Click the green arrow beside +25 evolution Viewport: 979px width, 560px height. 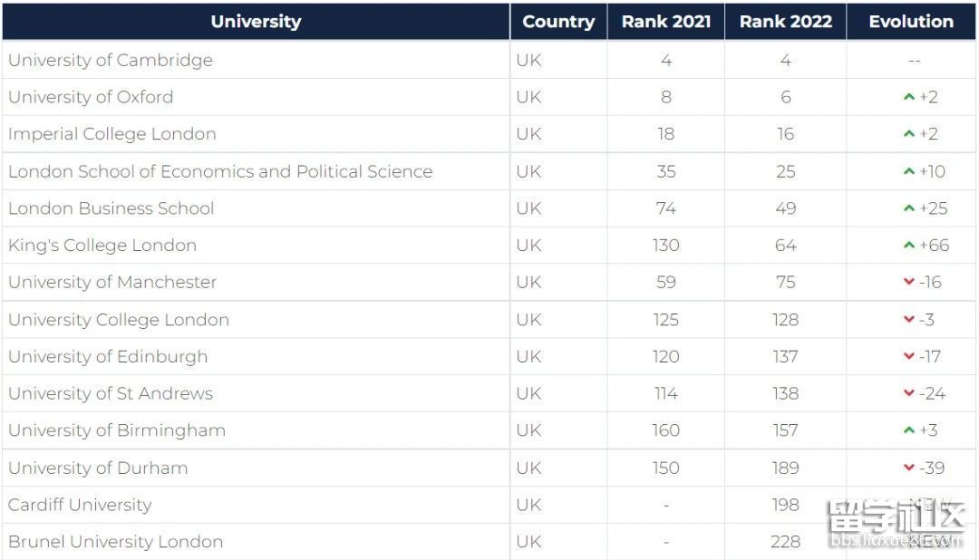coord(908,208)
